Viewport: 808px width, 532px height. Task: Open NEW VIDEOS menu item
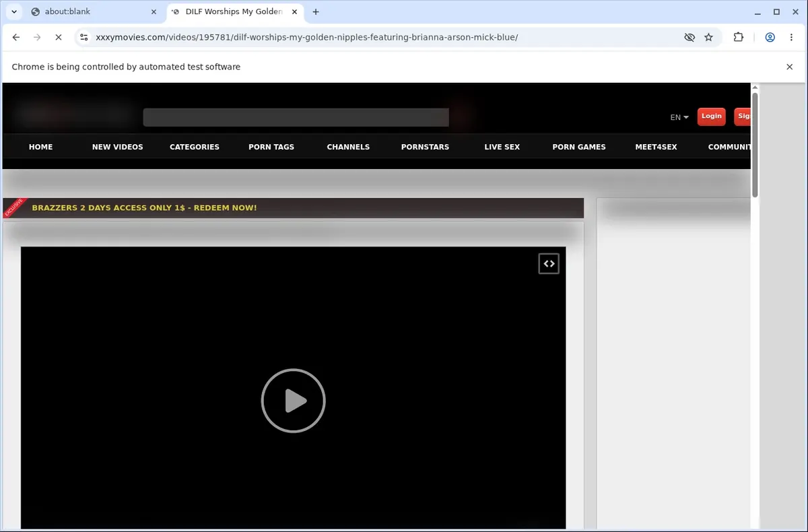[118, 147]
